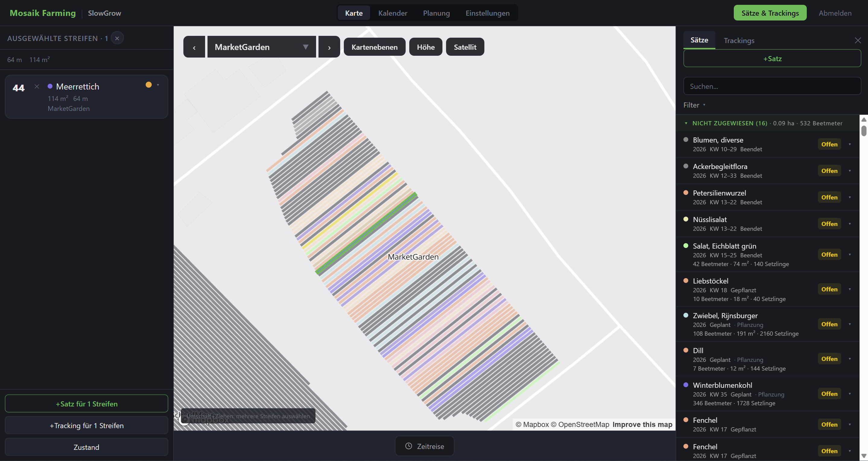The image size is (868, 461).
Task: Click the yellow status dot on the Meerrettich card
Action: 149,85
